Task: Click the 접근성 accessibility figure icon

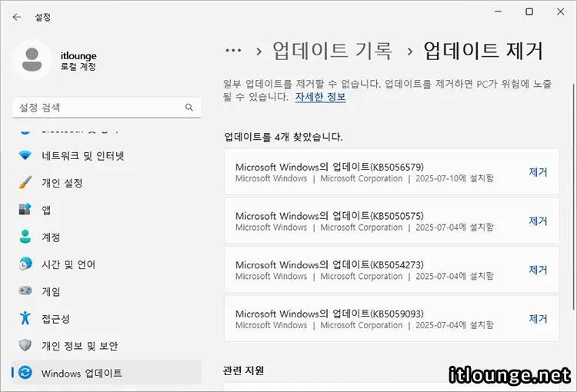Action: 25,317
